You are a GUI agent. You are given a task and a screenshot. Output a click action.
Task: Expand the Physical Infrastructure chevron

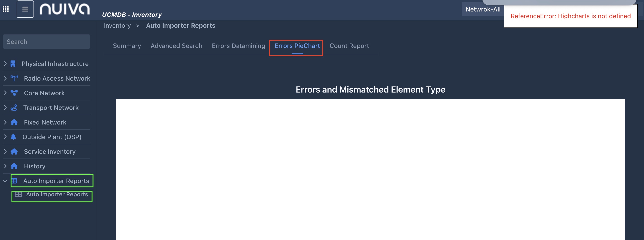pyautogui.click(x=5, y=64)
